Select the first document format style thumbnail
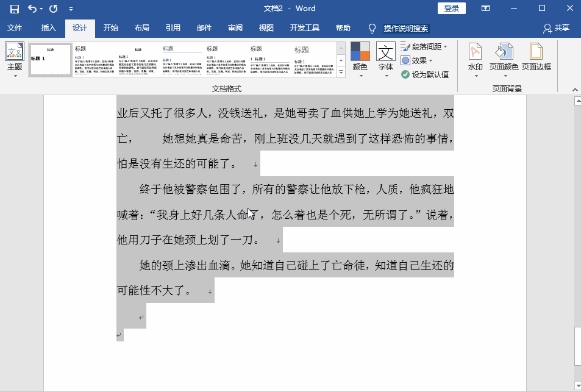The width and height of the screenshot is (581, 392). [50, 60]
